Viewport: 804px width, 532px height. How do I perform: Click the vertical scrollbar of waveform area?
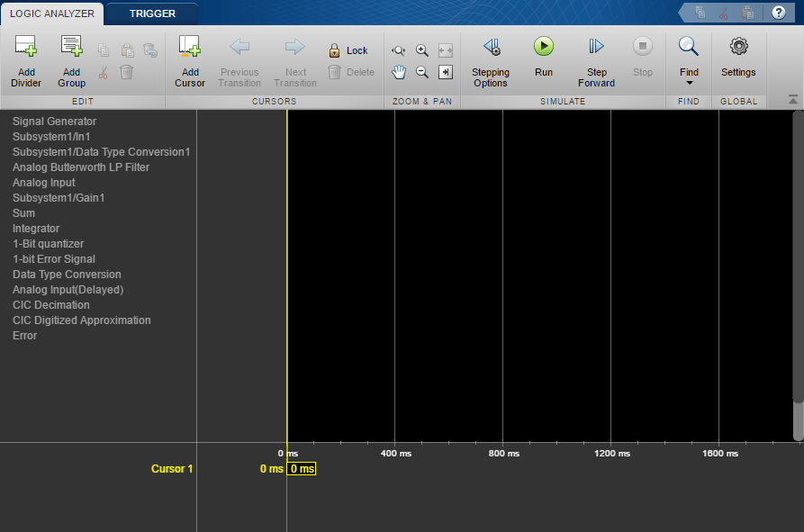tap(798, 257)
